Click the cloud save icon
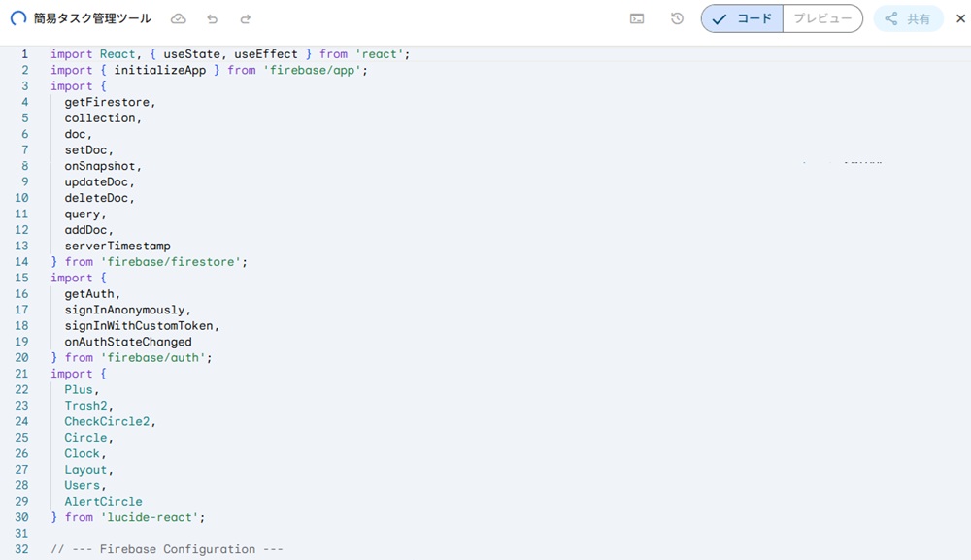Viewport: 971px width, 560px height. pos(179,17)
